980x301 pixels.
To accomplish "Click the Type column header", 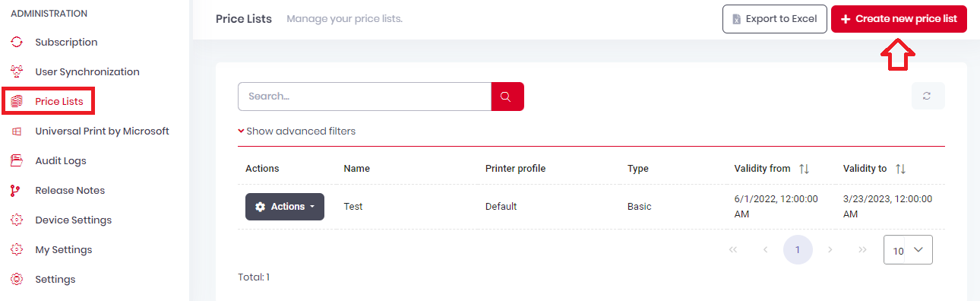I will [x=638, y=169].
